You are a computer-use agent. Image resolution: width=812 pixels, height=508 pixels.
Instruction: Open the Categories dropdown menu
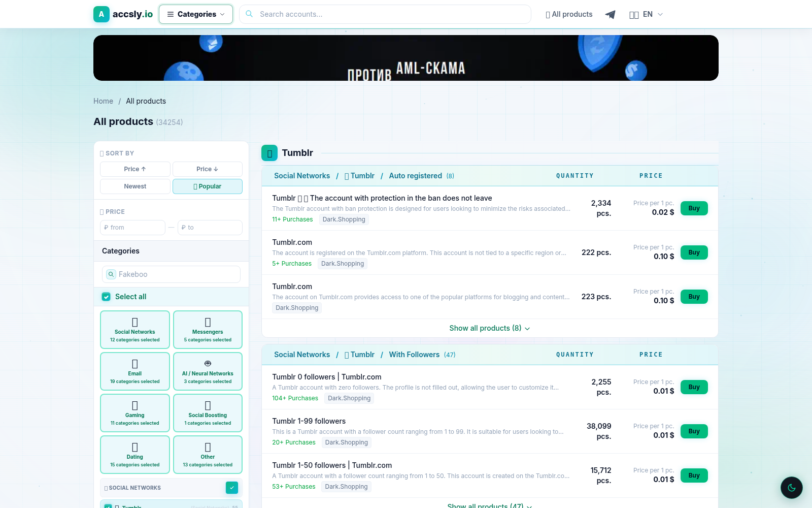coord(196,14)
